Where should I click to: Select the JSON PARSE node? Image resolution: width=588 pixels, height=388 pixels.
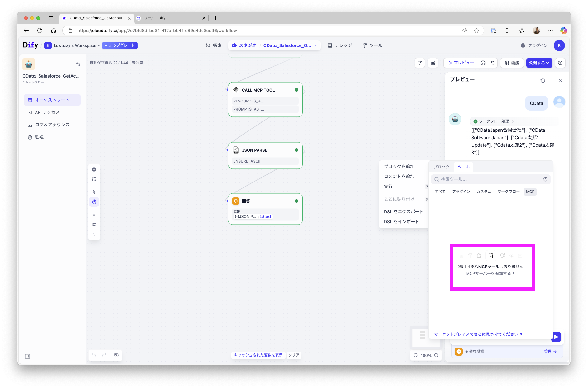click(265, 156)
